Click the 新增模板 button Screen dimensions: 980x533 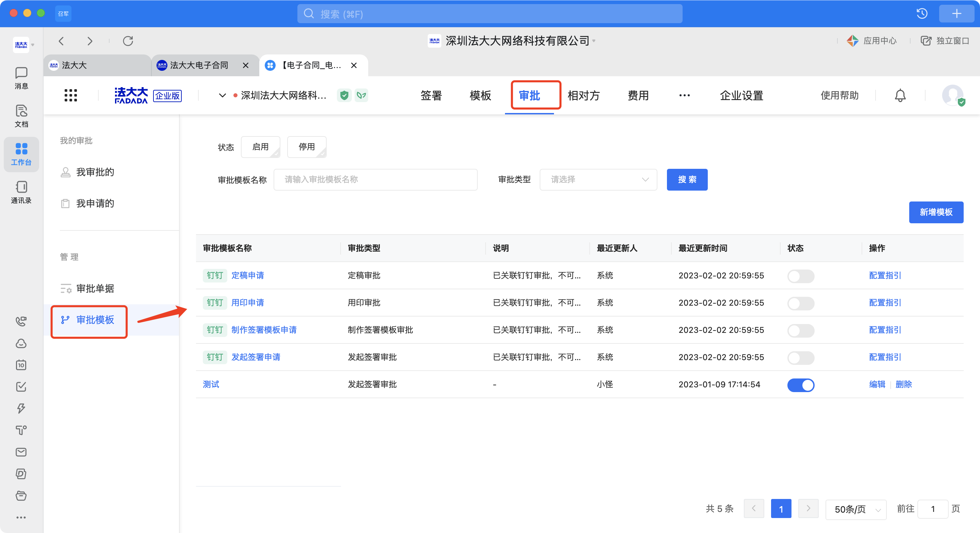pos(936,212)
